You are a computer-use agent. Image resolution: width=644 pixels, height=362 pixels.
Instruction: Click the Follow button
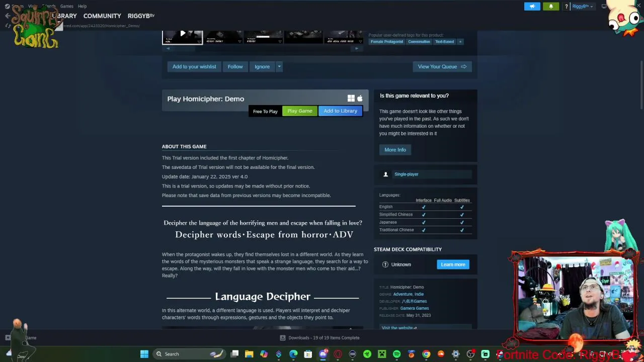(x=235, y=66)
